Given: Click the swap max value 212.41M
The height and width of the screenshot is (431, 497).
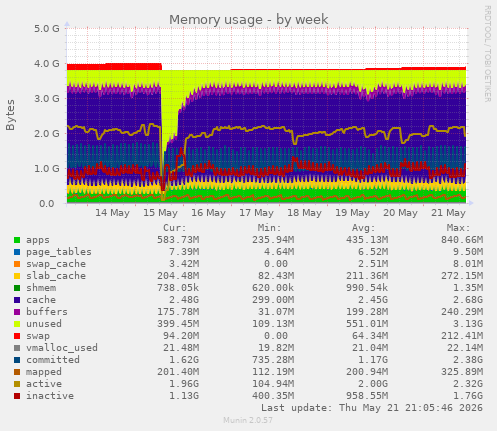Looking at the screenshot, I should point(462,336).
